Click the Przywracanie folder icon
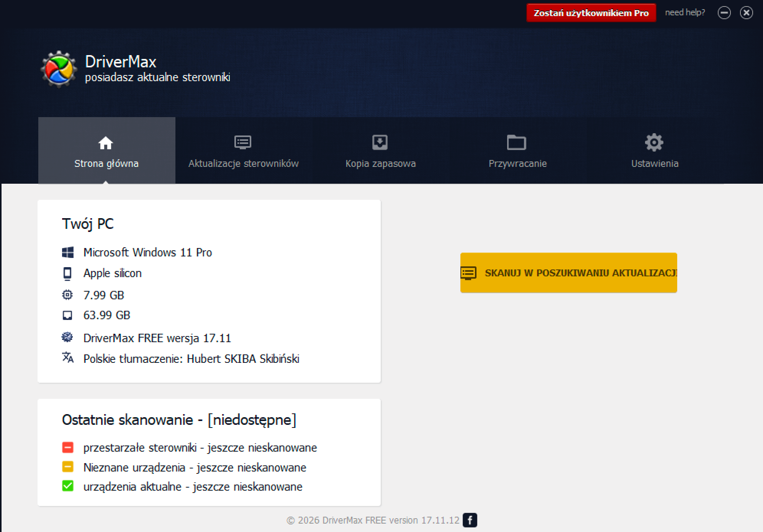Screen dimensions: 763x532 coord(517,142)
